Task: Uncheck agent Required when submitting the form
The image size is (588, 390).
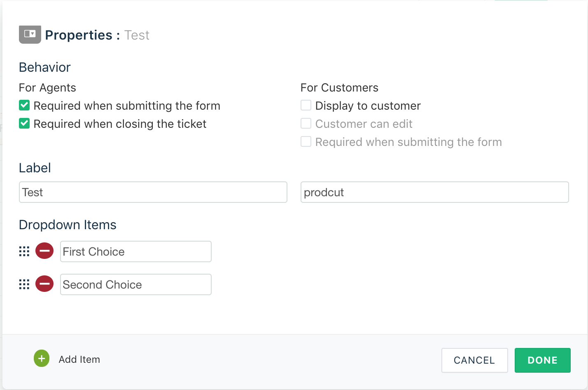Action: pos(24,106)
